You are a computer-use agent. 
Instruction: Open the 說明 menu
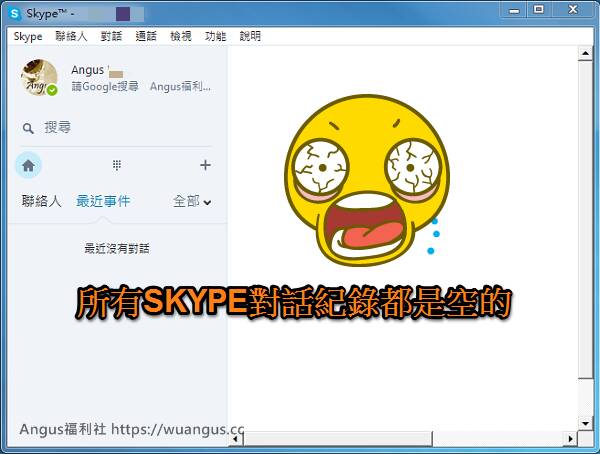[250, 36]
